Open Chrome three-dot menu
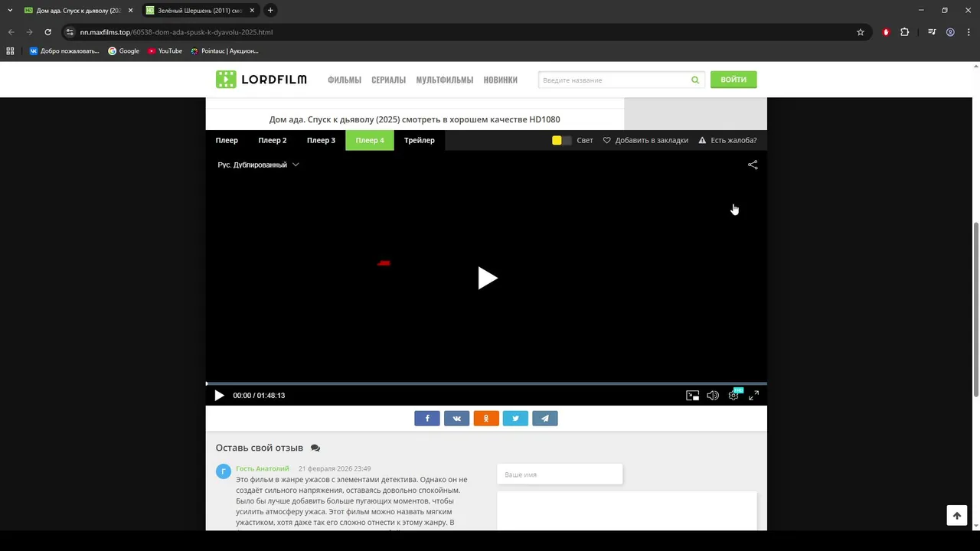Viewport: 980px width, 551px height. [969, 32]
